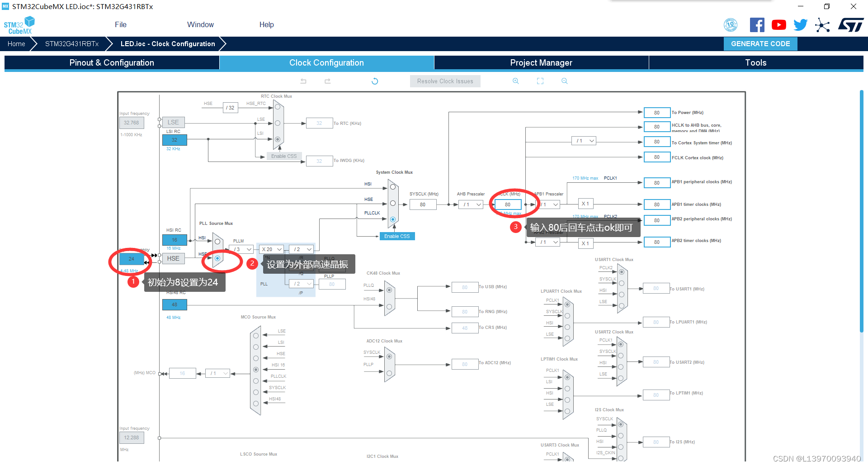The height and width of the screenshot is (466, 868).
Task: Select LSI in RTC Clock Mux
Action: tap(278, 139)
